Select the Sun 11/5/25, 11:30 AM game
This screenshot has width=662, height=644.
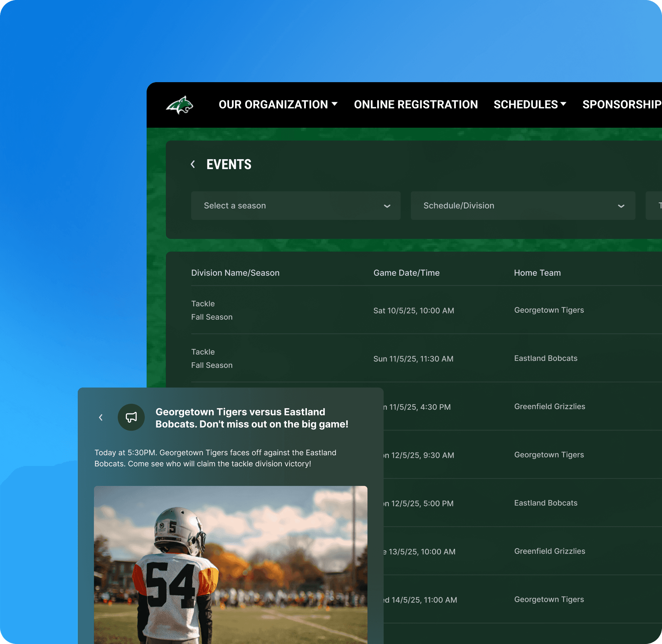pyautogui.click(x=413, y=359)
